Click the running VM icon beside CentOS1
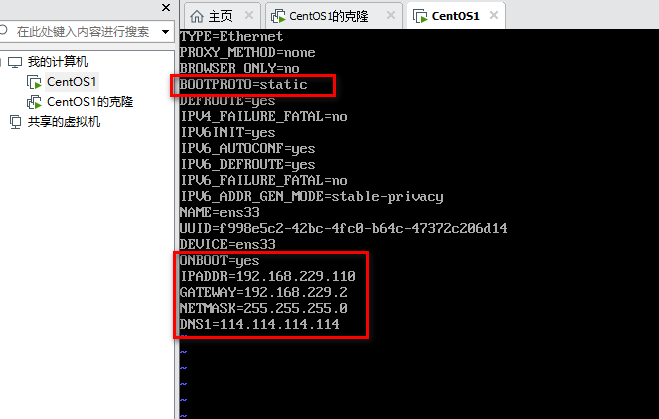Screen dimensions: 659x419 point(34,82)
